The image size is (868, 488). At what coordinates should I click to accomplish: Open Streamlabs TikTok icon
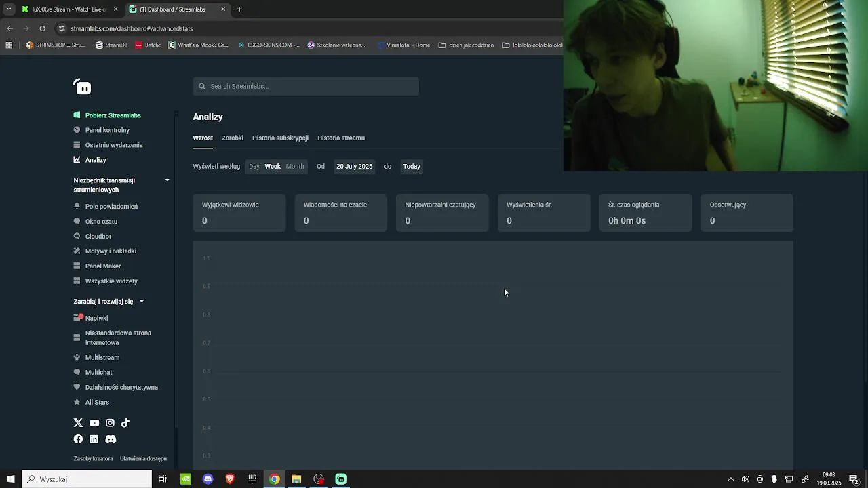tap(125, 423)
